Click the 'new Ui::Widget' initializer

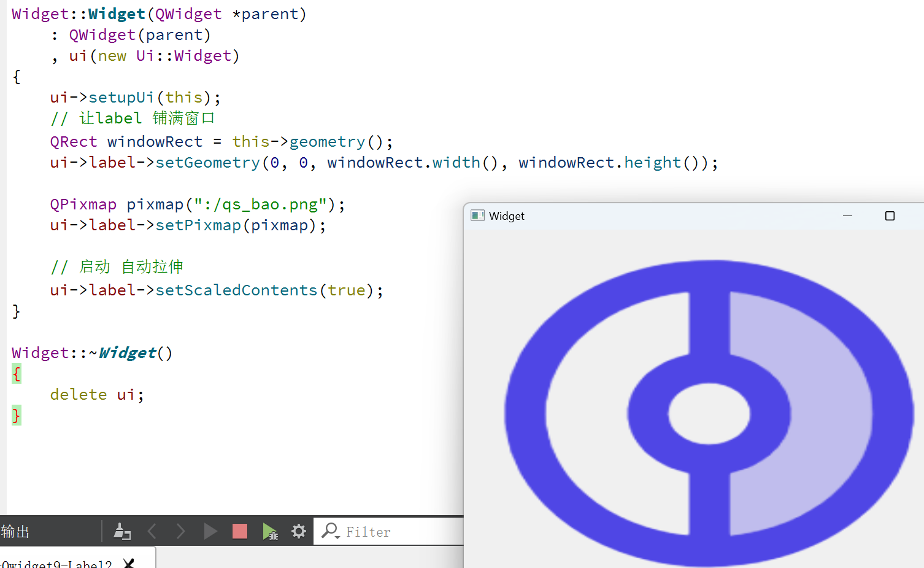tap(165, 56)
